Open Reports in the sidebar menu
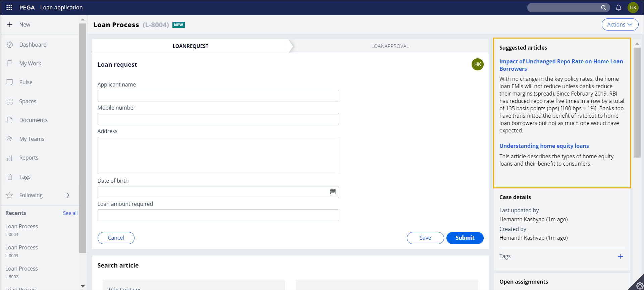This screenshot has height=290, width=644. (x=29, y=158)
